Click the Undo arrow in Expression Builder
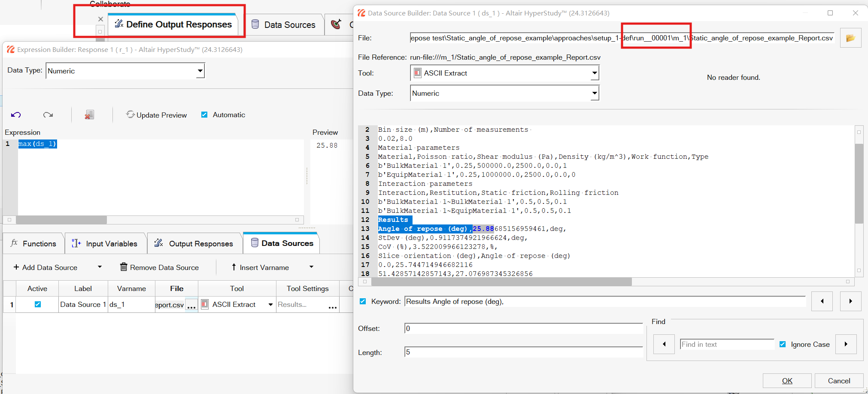This screenshot has width=868, height=394. [16, 115]
